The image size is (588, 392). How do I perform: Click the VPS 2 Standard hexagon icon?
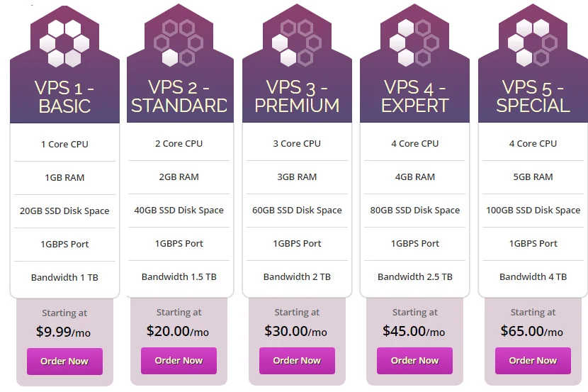click(179, 43)
